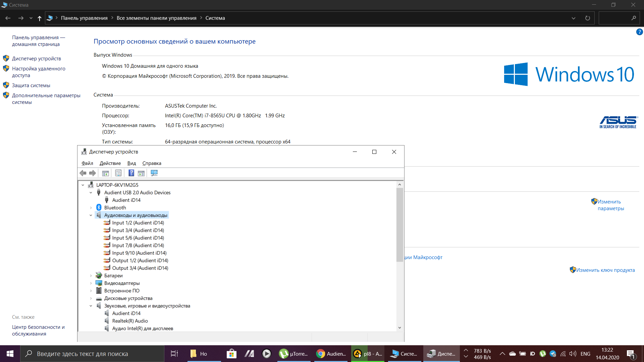Open the Файл menu
The width and height of the screenshot is (644, 362).
pos(87,163)
